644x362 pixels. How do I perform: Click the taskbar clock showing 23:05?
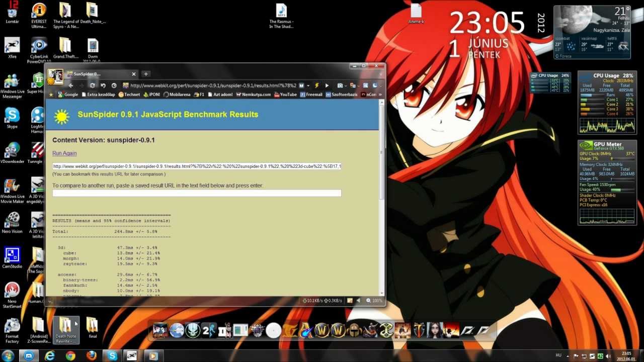pos(626,355)
